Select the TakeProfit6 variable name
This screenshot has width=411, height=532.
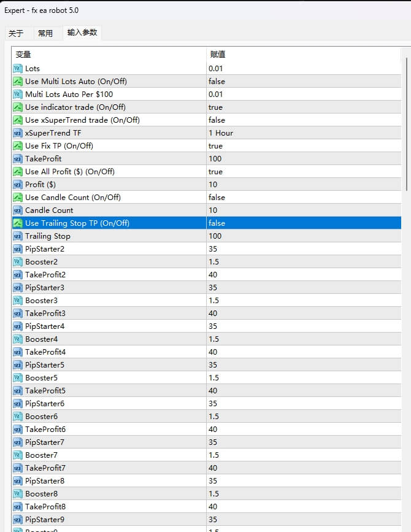(45, 430)
